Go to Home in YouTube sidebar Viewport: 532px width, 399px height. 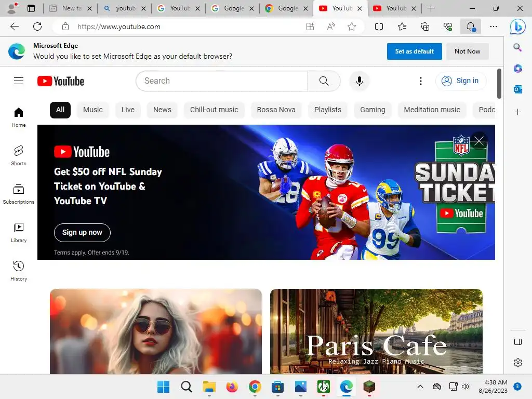(19, 117)
